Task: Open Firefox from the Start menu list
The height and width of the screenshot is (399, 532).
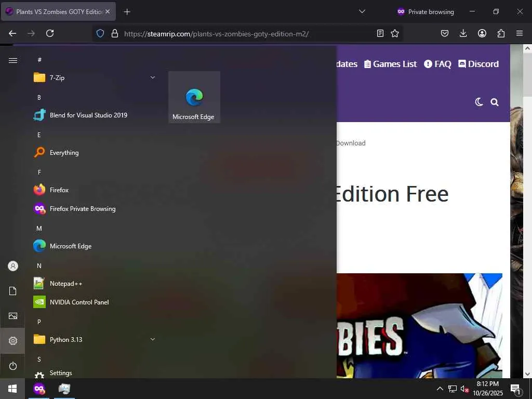Action: click(x=95, y=190)
